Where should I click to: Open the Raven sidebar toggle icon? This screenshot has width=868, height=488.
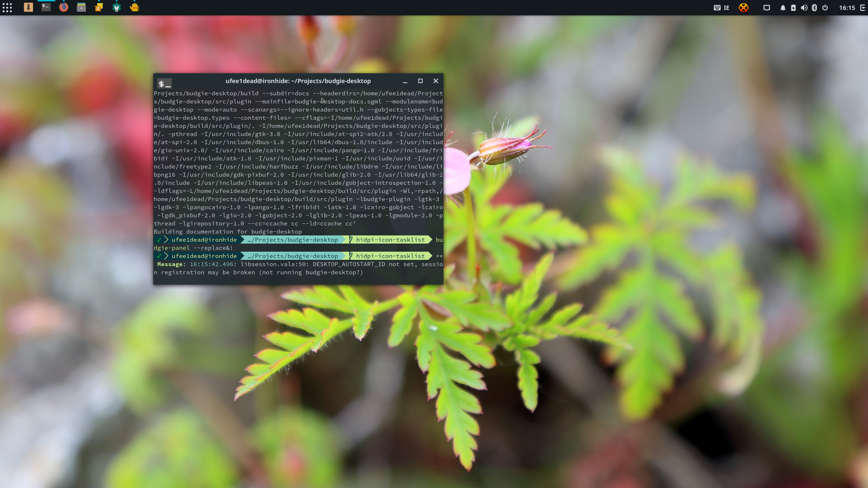click(863, 8)
